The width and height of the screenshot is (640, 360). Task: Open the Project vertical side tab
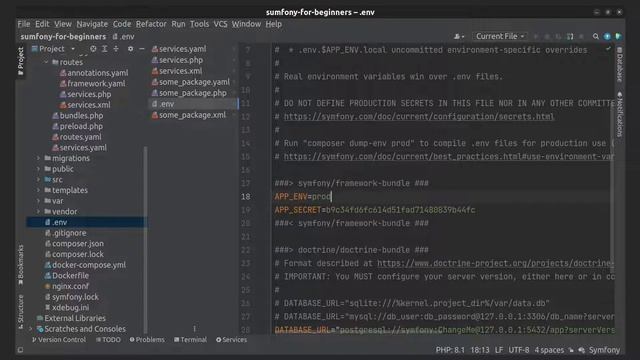click(20, 61)
